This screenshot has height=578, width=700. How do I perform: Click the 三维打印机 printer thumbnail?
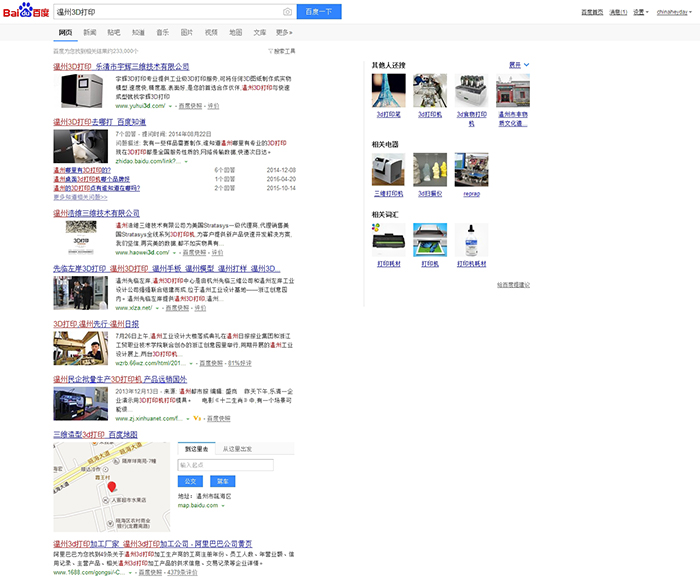tap(388, 170)
